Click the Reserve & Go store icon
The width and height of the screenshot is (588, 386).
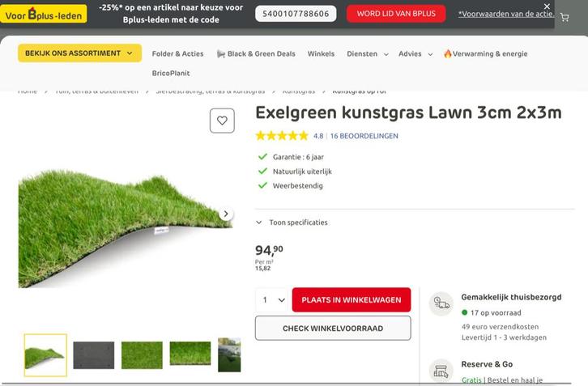441,371
